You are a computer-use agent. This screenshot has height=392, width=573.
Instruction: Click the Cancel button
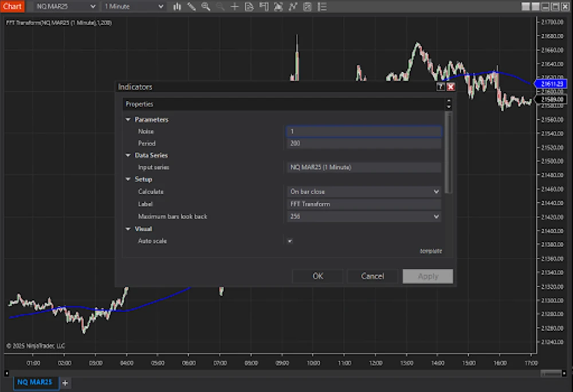click(372, 276)
